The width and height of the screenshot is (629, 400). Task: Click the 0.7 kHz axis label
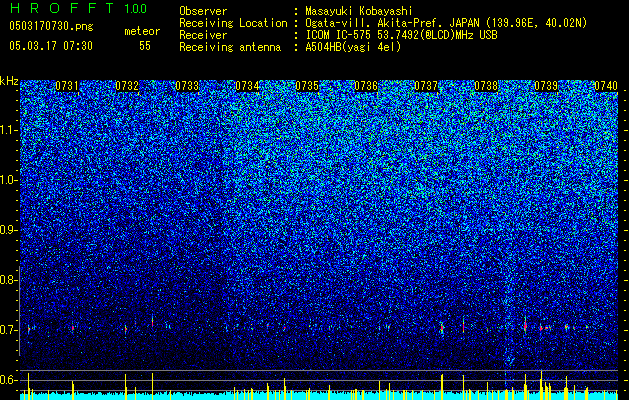pyautogui.click(x=8, y=330)
